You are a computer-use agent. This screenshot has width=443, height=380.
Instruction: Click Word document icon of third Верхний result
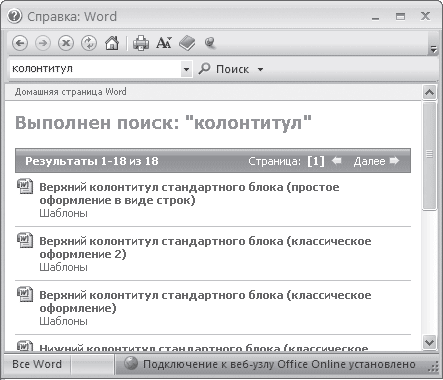pyautogui.click(x=25, y=294)
